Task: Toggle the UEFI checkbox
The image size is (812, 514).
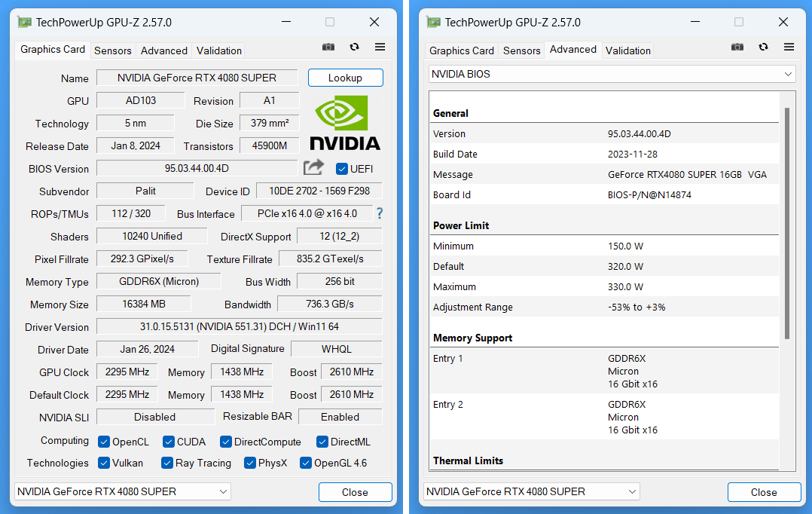Action: [x=342, y=169]
